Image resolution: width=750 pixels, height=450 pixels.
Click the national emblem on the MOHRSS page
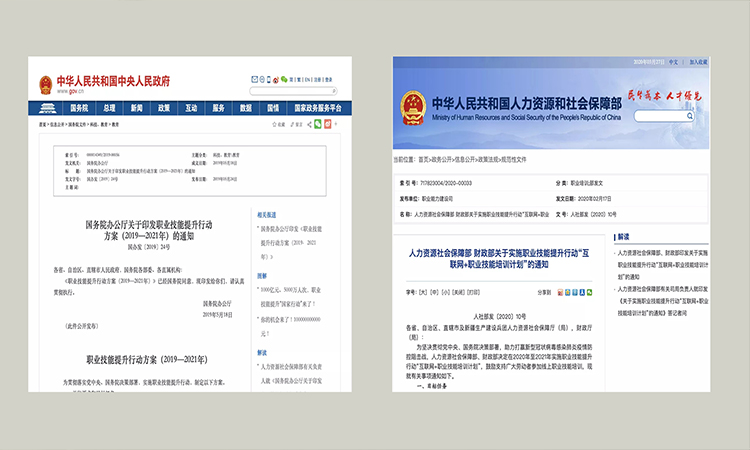click(413, 108)
